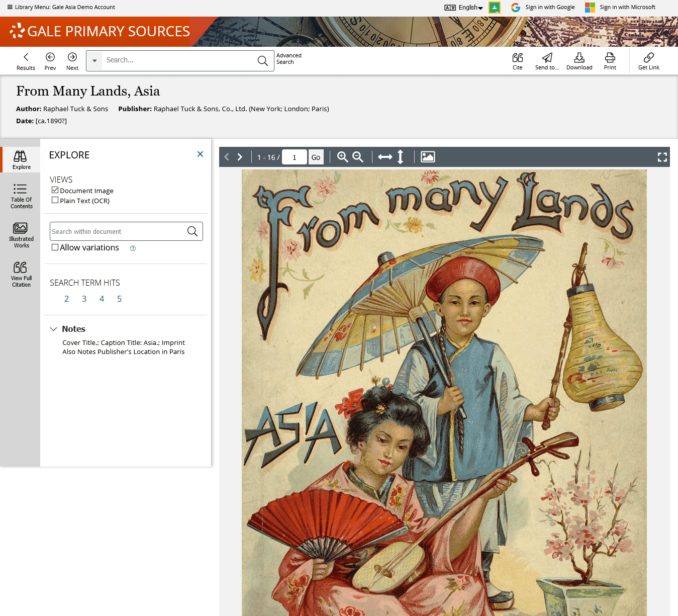Fit document to height
Viewport: 678px width, 616px height.
[401, 157]
